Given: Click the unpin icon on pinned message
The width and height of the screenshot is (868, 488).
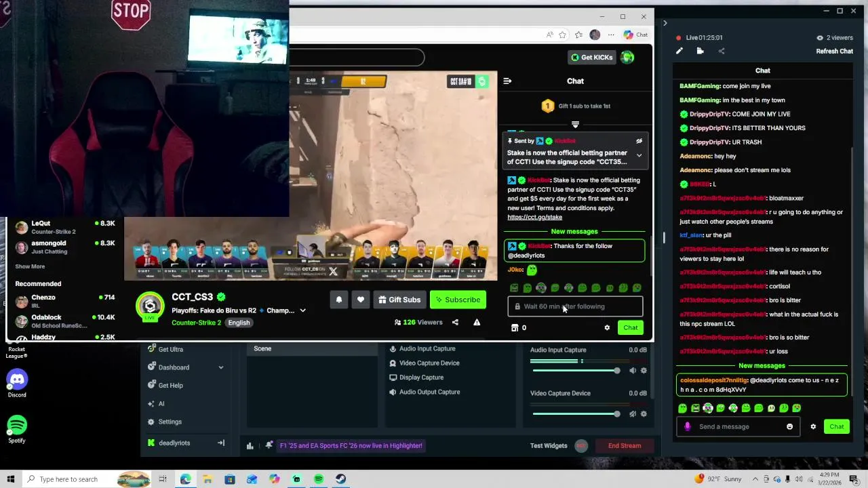Looking at the screenshot, I should tap(639, 141).
